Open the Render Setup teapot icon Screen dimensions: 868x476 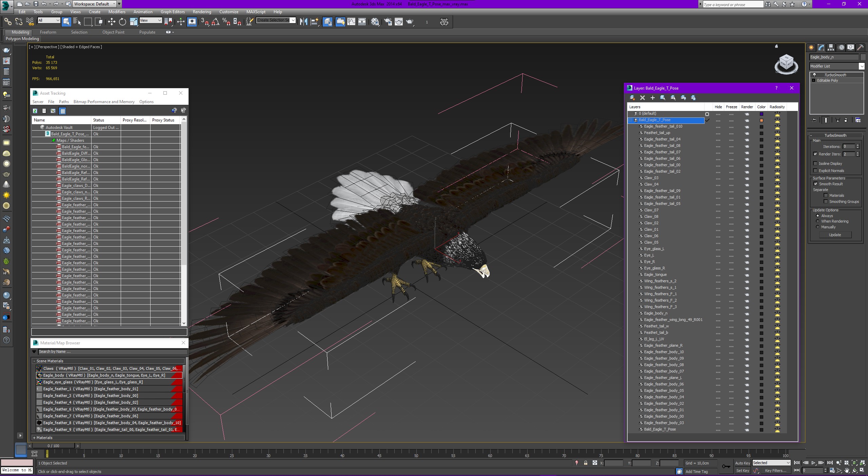pos(388,22)
